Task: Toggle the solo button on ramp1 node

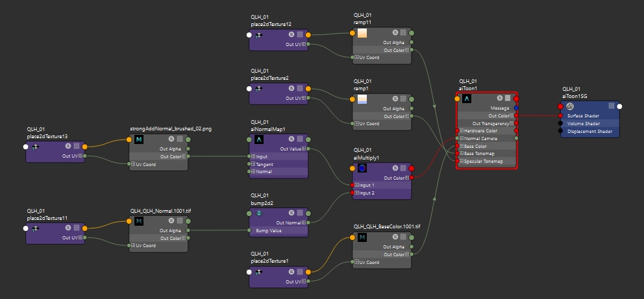Action: [395, 99]
